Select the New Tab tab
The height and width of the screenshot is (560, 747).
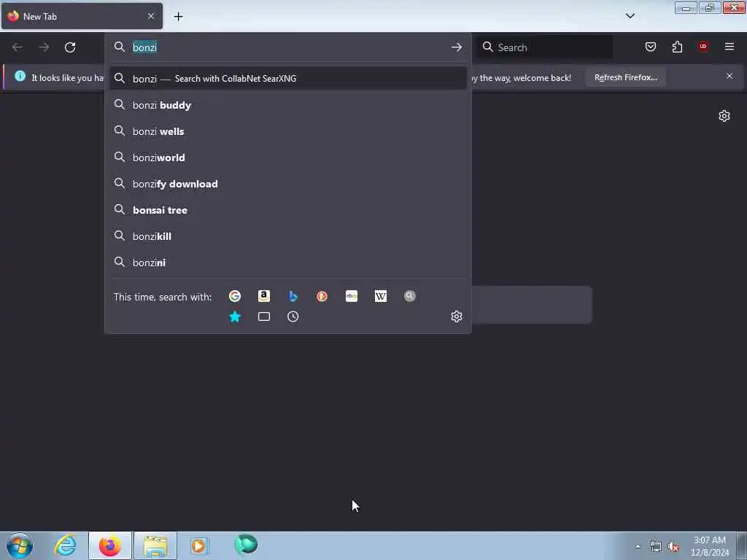(82, 16)
